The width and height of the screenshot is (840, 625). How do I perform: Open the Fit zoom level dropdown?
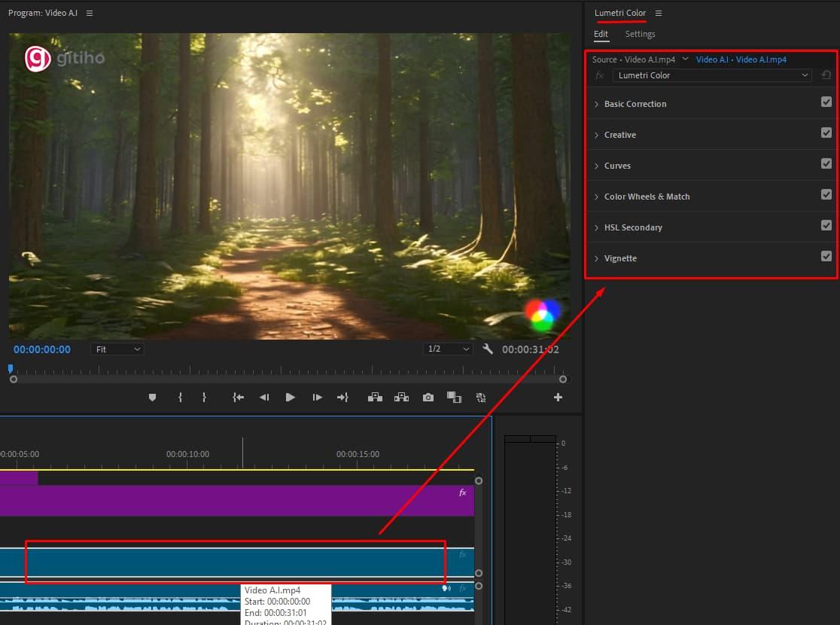pyautogui.click(x=117, y=348)
